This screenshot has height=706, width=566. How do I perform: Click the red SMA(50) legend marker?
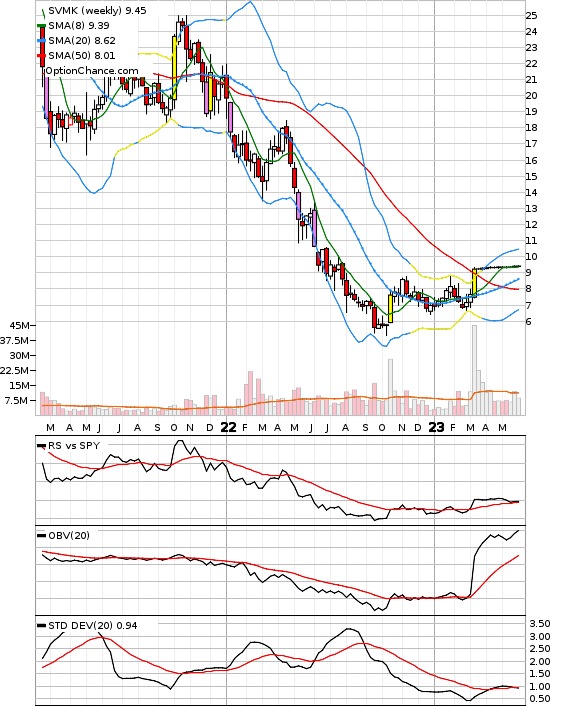(41, 55)
